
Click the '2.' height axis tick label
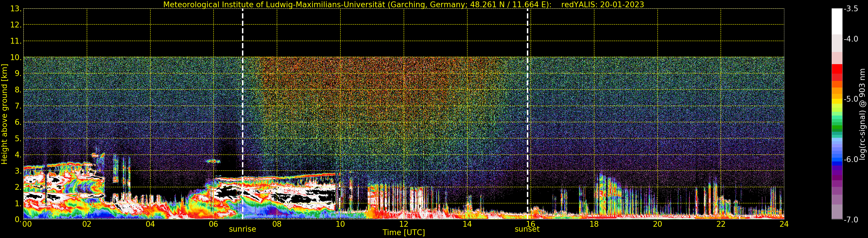click(18, 187)
